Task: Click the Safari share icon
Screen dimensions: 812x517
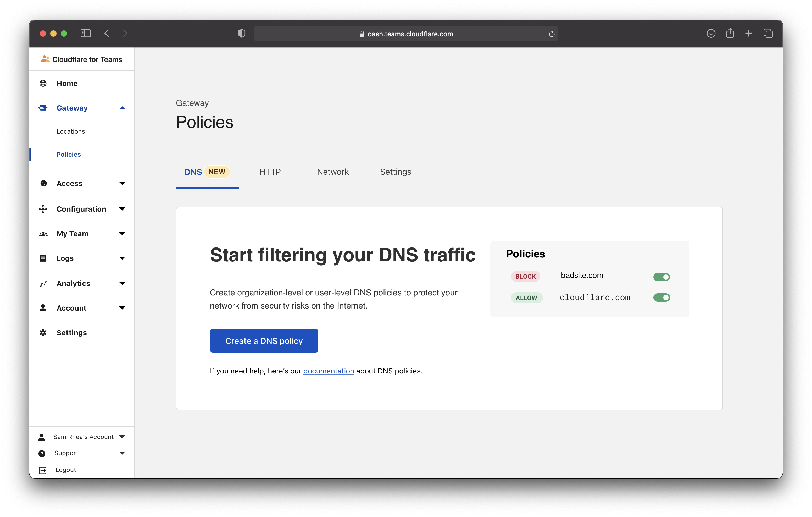Action: coord(730,33)
